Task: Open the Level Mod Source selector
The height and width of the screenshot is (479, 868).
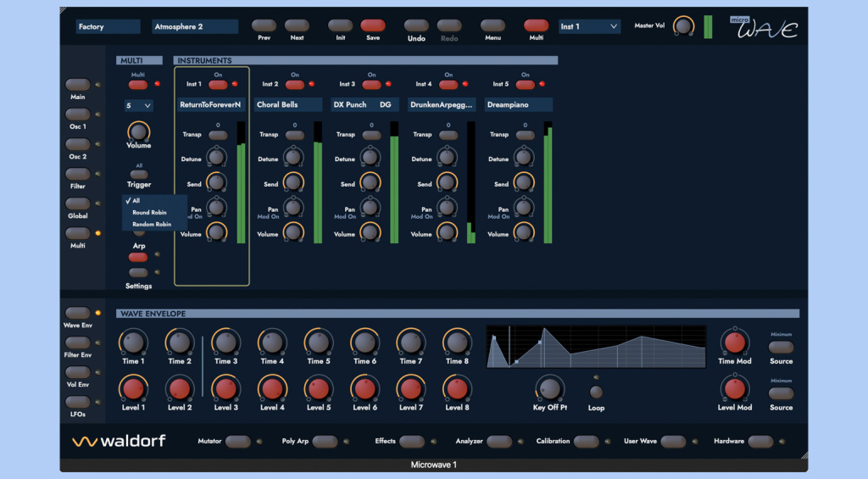Action: pyautogui.click(x=781, y=393)
